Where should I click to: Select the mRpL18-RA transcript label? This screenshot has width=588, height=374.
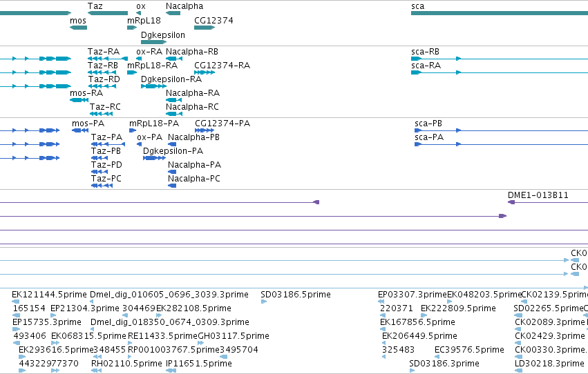pos(152,66)
